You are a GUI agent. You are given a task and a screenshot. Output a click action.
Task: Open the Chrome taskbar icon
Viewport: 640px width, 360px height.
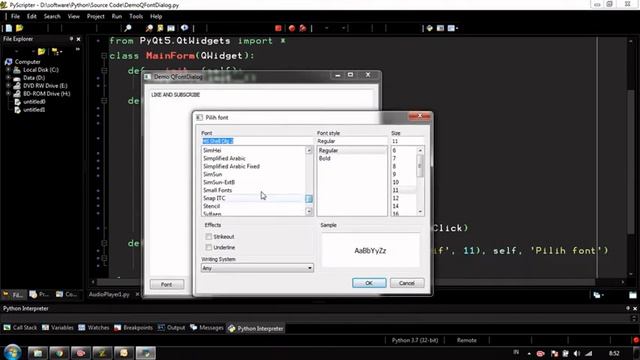pos(59,353)
